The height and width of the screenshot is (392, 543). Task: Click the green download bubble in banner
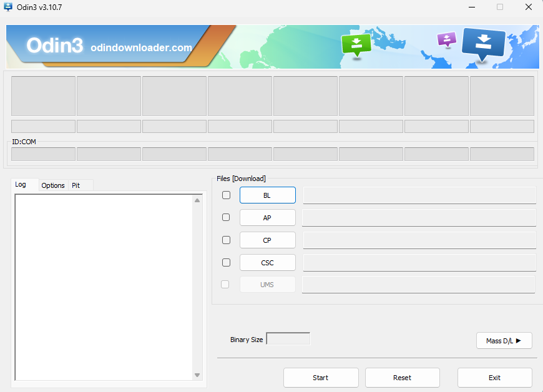click(356, 45)
